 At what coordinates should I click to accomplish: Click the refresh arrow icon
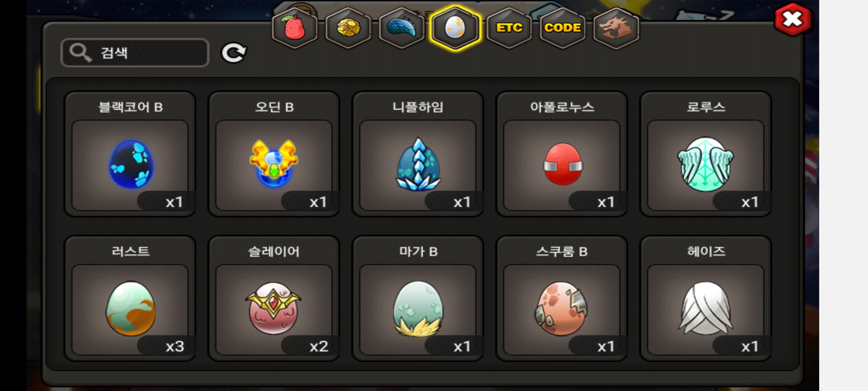click(234, 53)
